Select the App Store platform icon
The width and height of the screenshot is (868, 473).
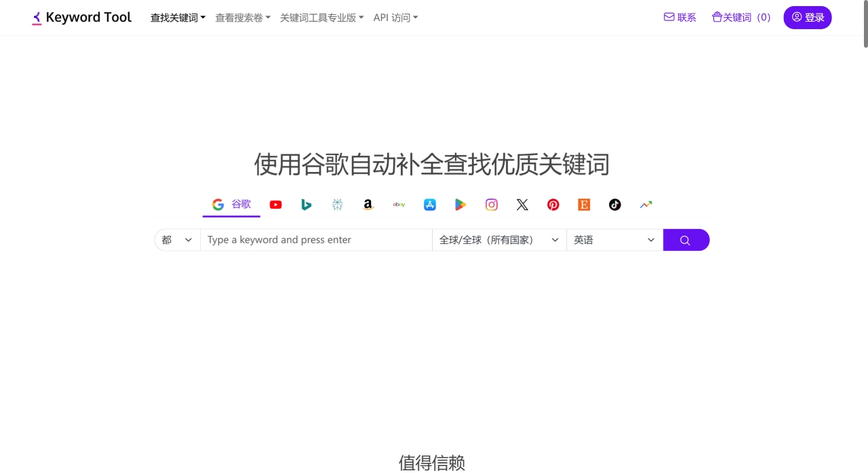coord(429,204)
